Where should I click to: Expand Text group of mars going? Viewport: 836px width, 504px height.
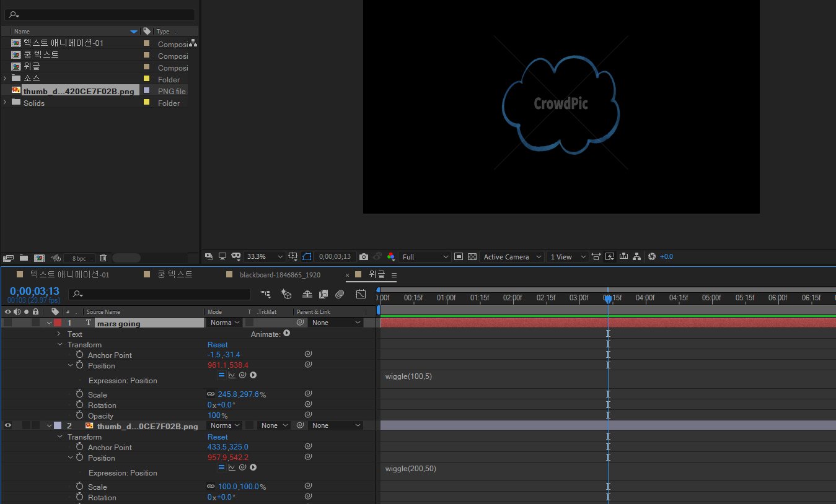tap(59, 334)
